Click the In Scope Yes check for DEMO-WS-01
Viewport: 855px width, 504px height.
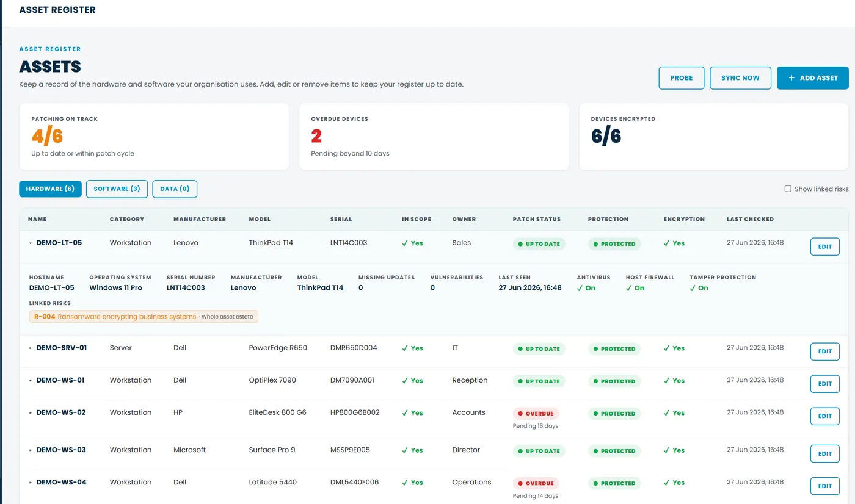coord(412,380)
